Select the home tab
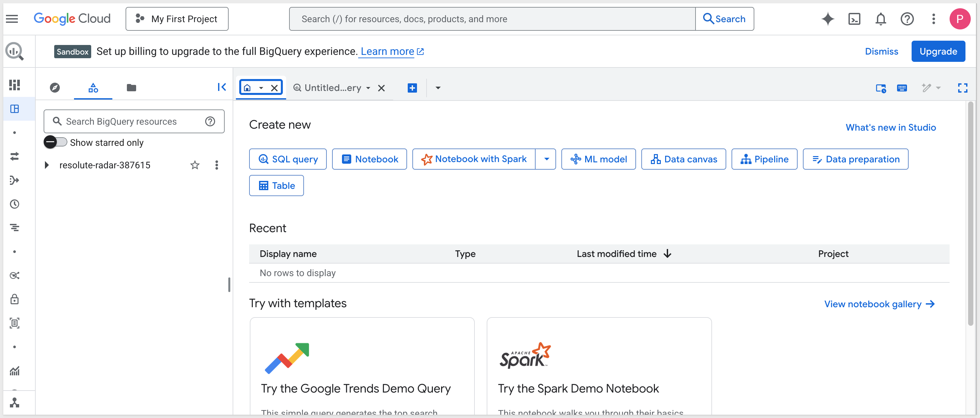Image resolution: width=980 pixels, height=418 pixels. point(248,88)
